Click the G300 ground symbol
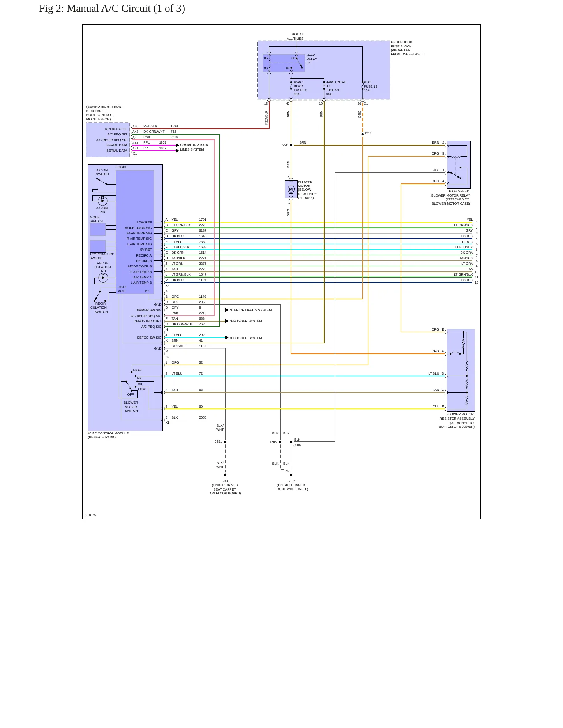 coord(225,476)
